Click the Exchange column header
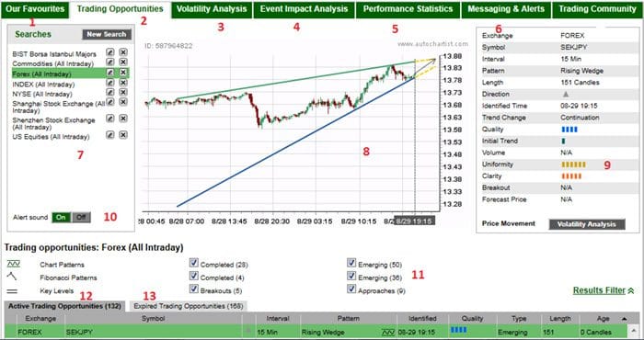The image size is (644, 340). (x=40, y=319)
